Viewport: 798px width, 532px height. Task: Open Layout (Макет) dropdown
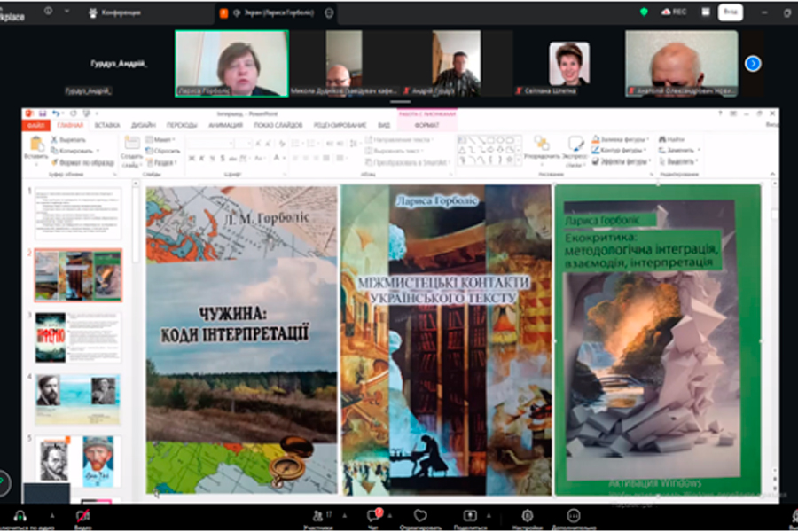[x=160, y=139]
